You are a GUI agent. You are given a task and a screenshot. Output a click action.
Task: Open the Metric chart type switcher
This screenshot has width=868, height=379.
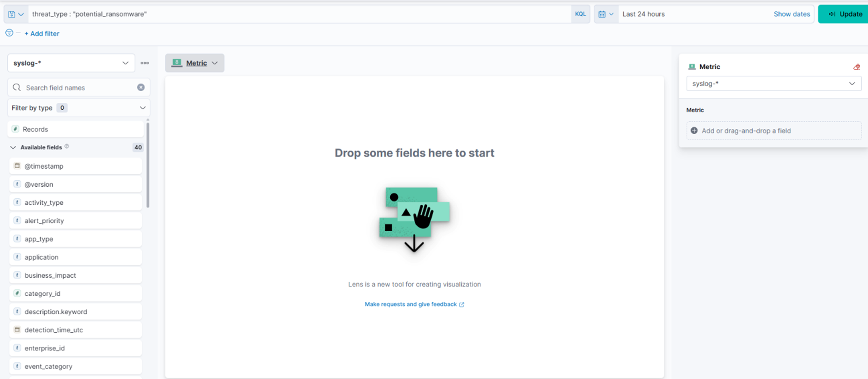[x=194, y=63]
